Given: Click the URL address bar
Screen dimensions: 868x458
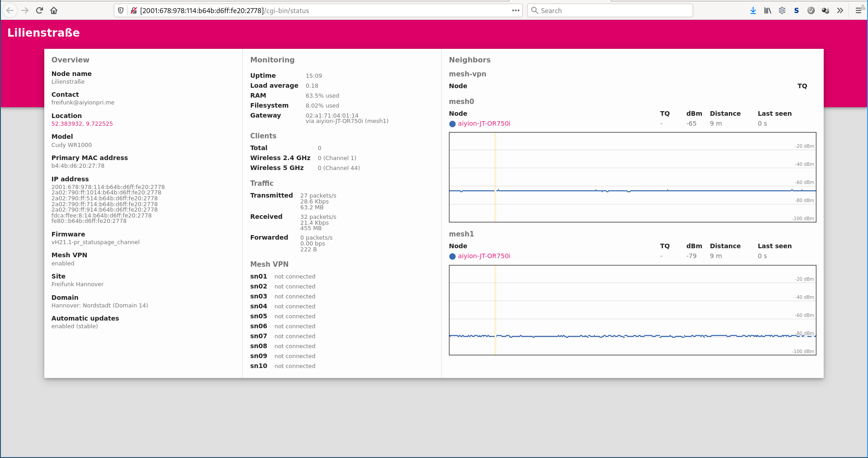Looking at the screenshot, I should click(x=318, y=10).
